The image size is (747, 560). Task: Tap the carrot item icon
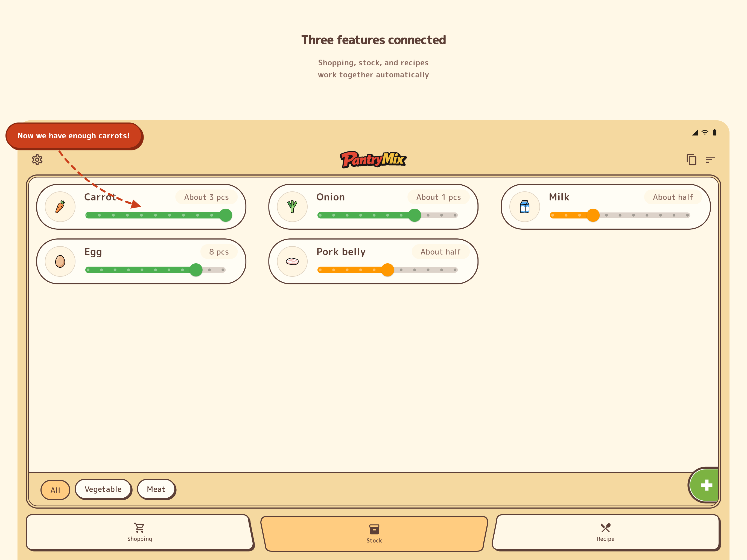pyautogui.click(x=60, y=207)
